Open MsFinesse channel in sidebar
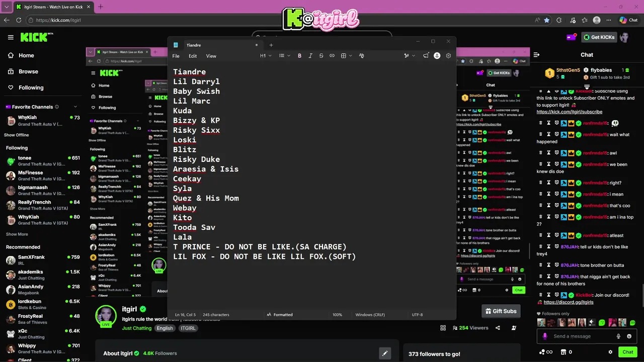 (x=42, y=175)
